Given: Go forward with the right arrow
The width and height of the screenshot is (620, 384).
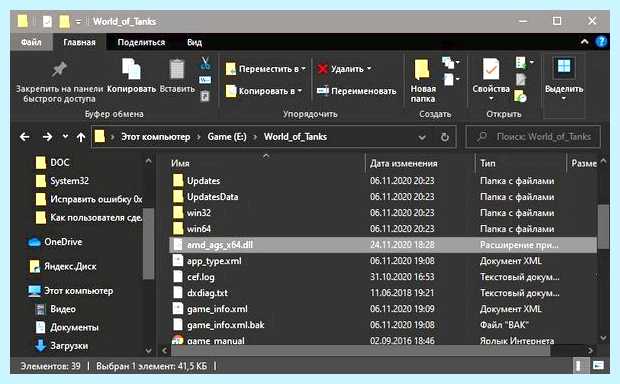Looking at the screenshot, I should (47, 137).
